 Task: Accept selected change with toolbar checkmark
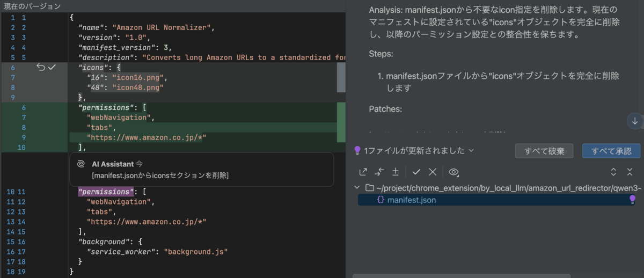(x=416, y=172)
